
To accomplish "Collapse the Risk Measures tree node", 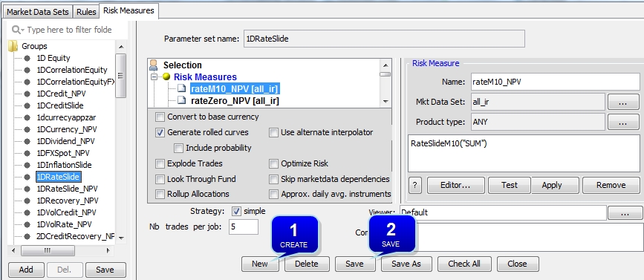I will 155,76.
